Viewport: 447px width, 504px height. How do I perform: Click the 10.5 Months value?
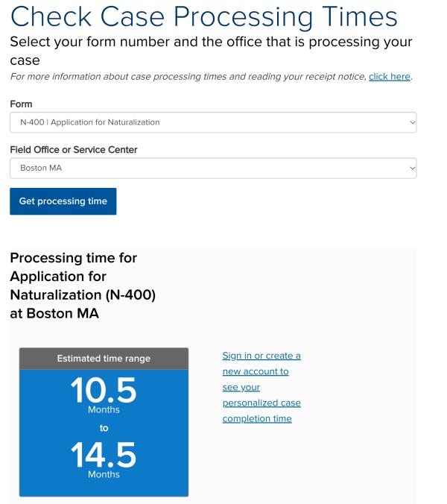pos(104,394)
